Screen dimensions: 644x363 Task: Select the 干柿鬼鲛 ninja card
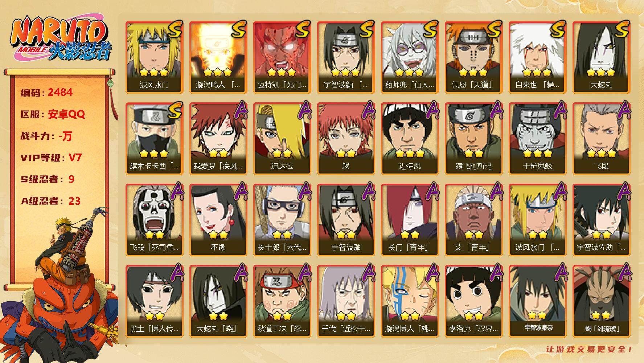(538, 139)
